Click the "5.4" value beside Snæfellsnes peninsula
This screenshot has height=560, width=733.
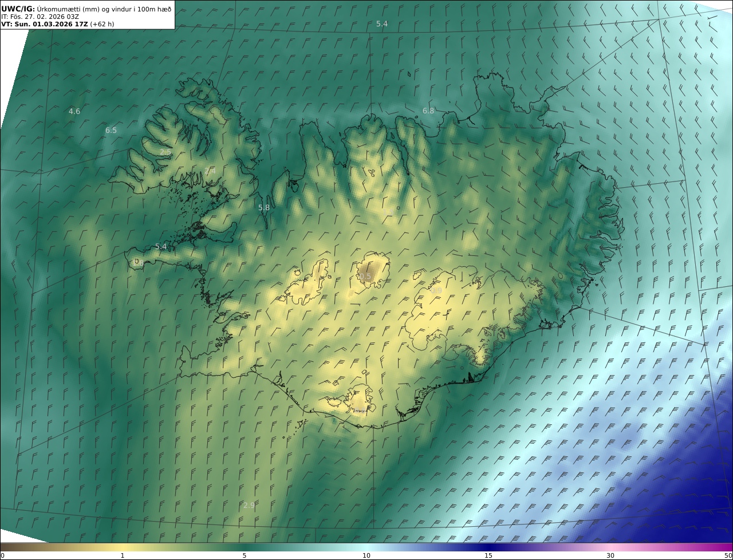tap(161, 247)
